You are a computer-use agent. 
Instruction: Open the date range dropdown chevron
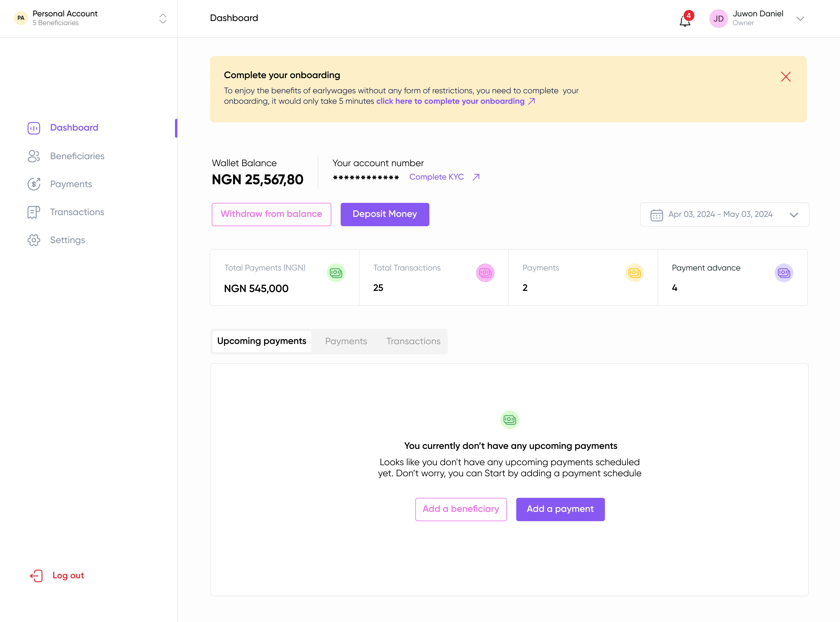click(794, 215)
